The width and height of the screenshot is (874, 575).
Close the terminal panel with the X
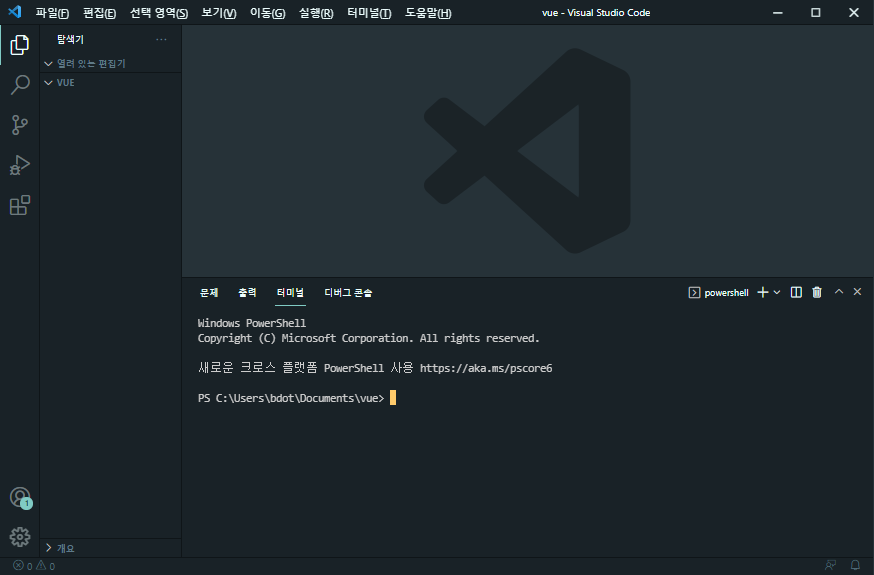tap(857, 291)
